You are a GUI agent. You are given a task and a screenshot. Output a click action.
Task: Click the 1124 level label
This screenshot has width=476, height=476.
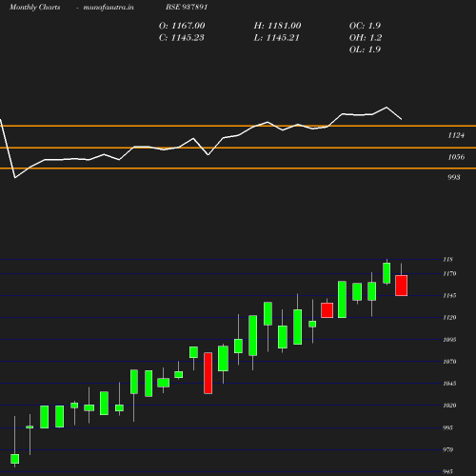click(456, 135)
